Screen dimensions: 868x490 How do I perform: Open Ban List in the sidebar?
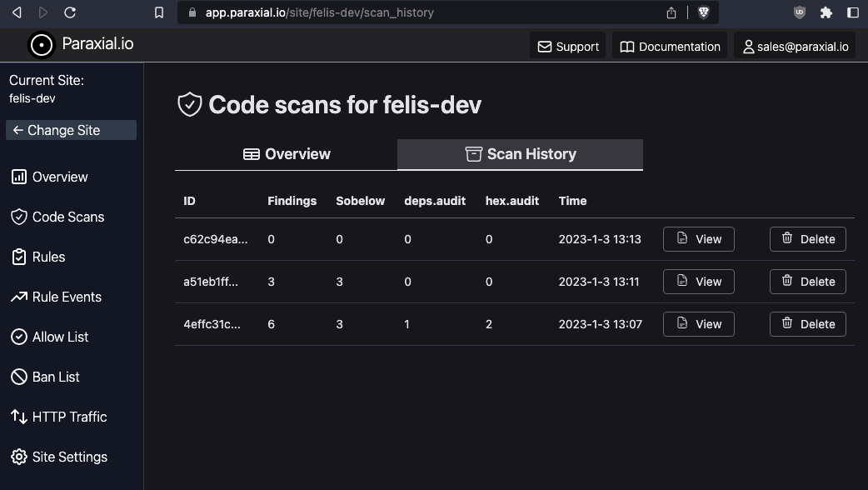pyautogui.click(x=45, y=377)
